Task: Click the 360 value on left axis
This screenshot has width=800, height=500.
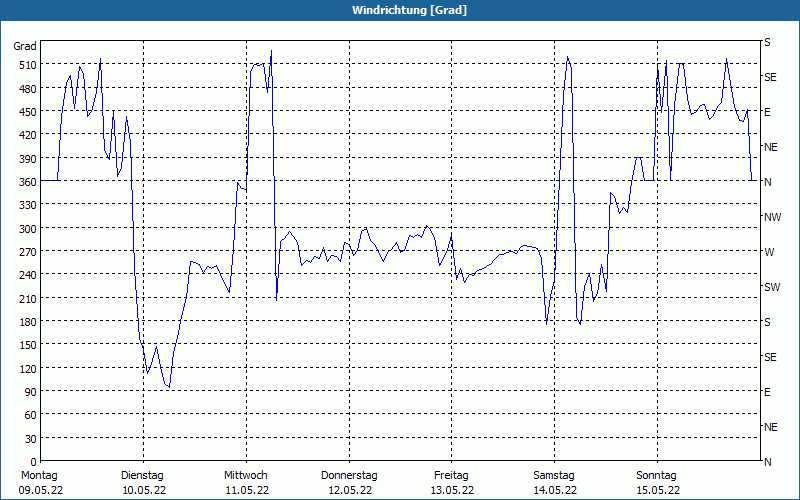Action: click(28, 182)
